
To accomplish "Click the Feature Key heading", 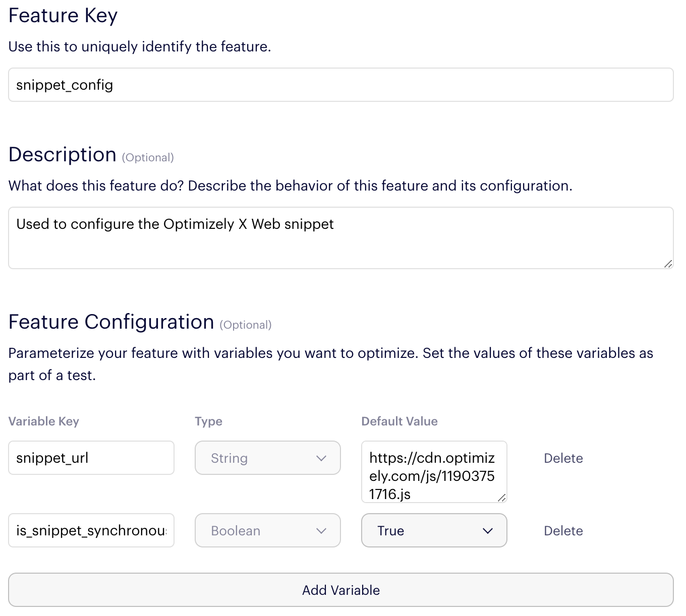I will (63, 16).
